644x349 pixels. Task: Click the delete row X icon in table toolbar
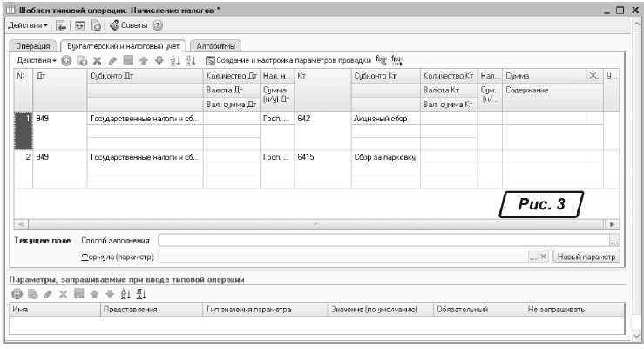97,61
